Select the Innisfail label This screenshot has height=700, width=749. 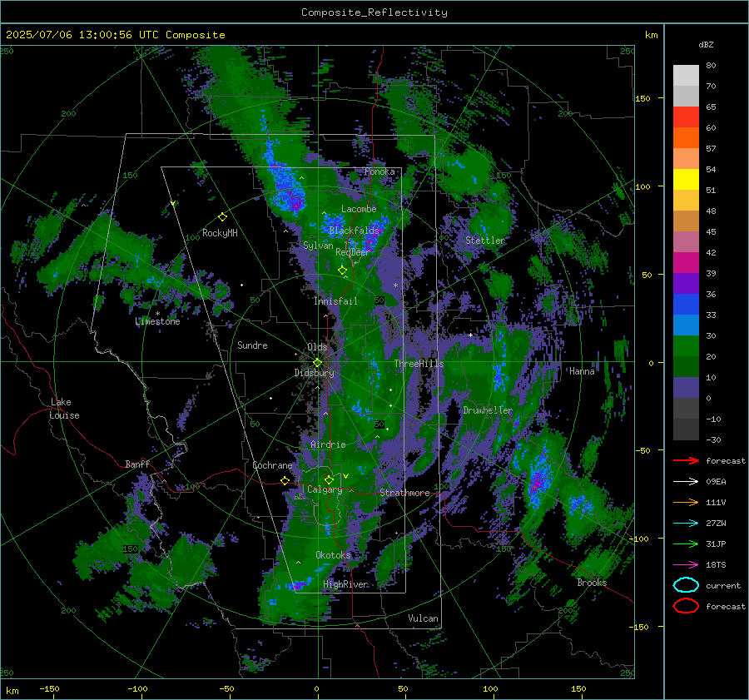coord(335,301)
